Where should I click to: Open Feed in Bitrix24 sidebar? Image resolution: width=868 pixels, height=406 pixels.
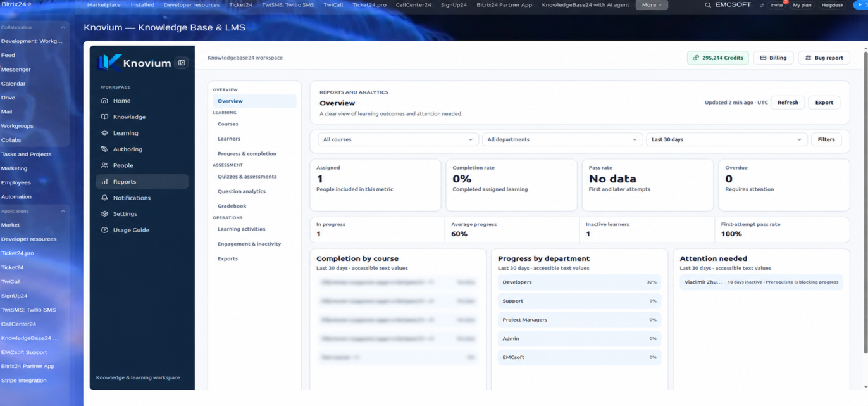tap(8, 55)
